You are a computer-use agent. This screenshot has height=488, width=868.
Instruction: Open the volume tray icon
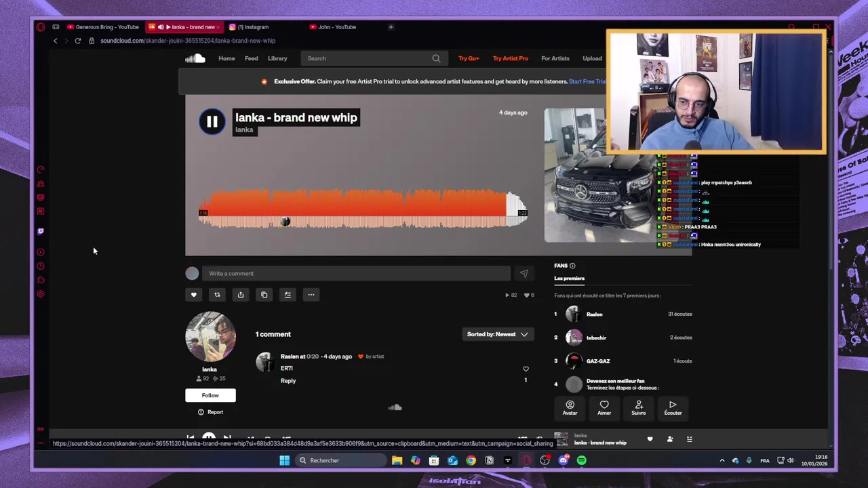click(x=790, y=461)
